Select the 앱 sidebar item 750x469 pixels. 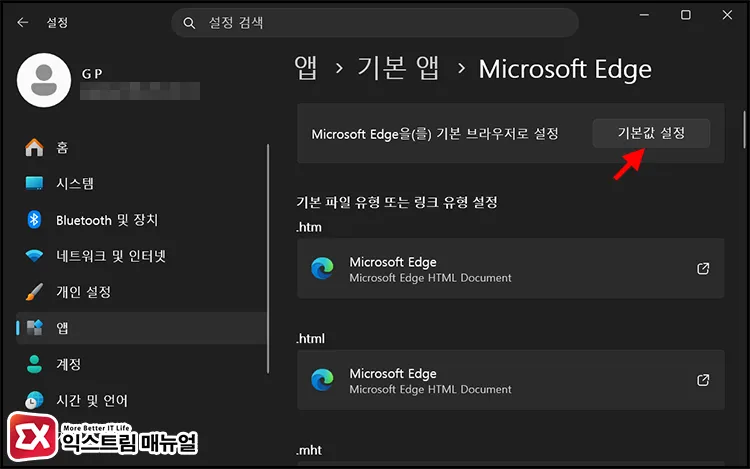point(142,328)
